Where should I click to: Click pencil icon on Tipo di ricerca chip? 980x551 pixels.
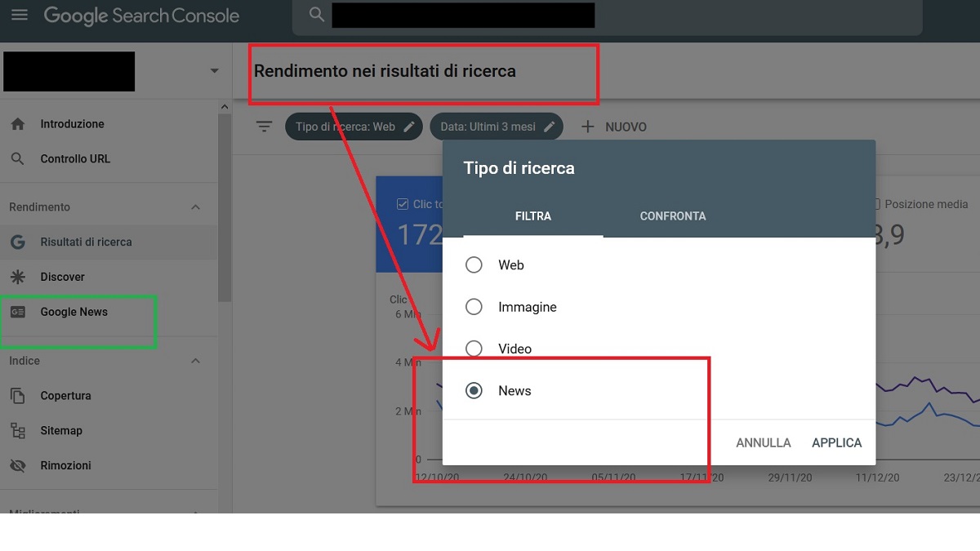pos(409,127)
